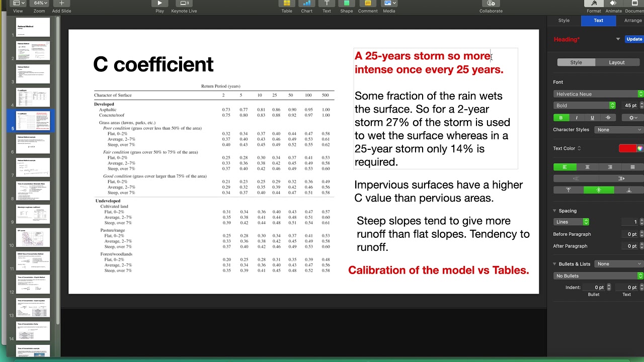
Task: Add a Text box from the toolbar
Action: pyautogui.click(x=327, y=3)
